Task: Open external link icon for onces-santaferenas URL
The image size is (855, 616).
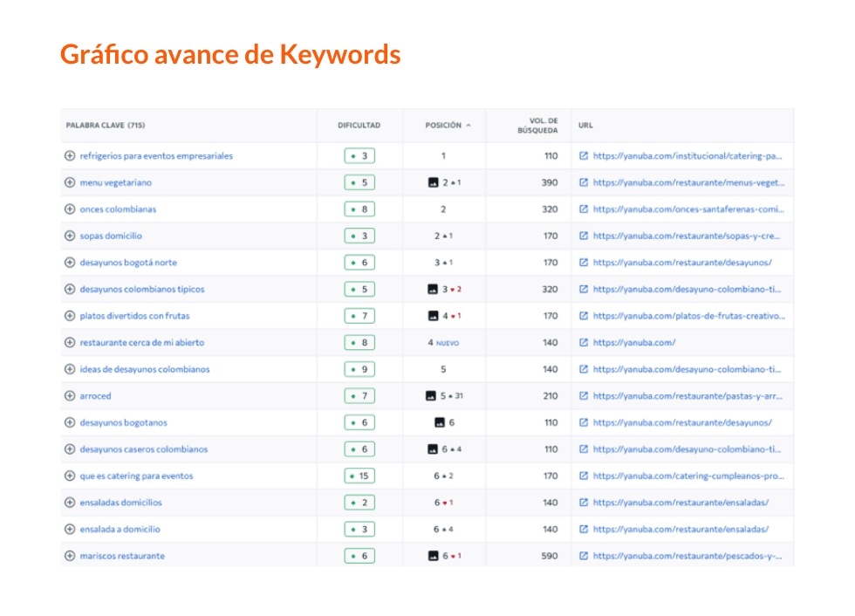Action: (x=584, y=209)
